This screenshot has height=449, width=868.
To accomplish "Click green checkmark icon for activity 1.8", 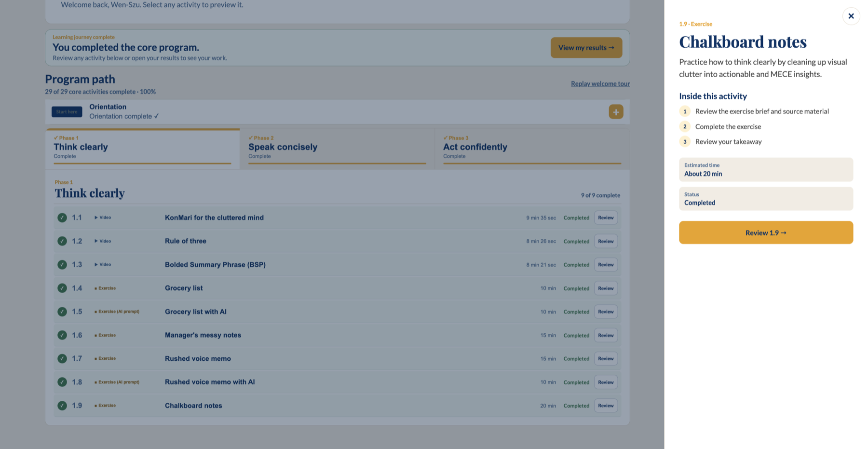I will click(x=62, y=382).
